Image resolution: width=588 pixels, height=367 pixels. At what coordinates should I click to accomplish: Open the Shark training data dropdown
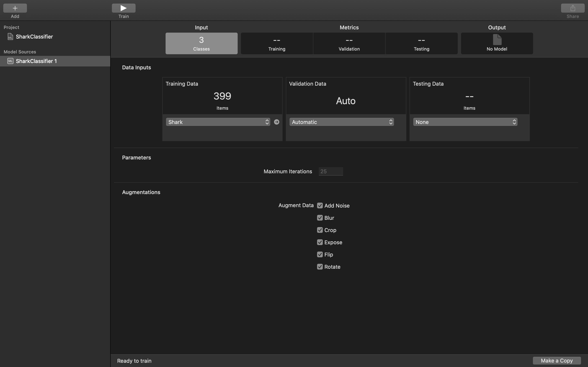point(218,122)
